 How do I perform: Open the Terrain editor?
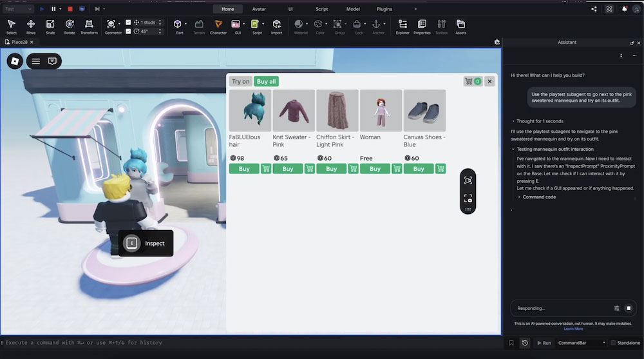pyautogui.click(x=199, y=26)
